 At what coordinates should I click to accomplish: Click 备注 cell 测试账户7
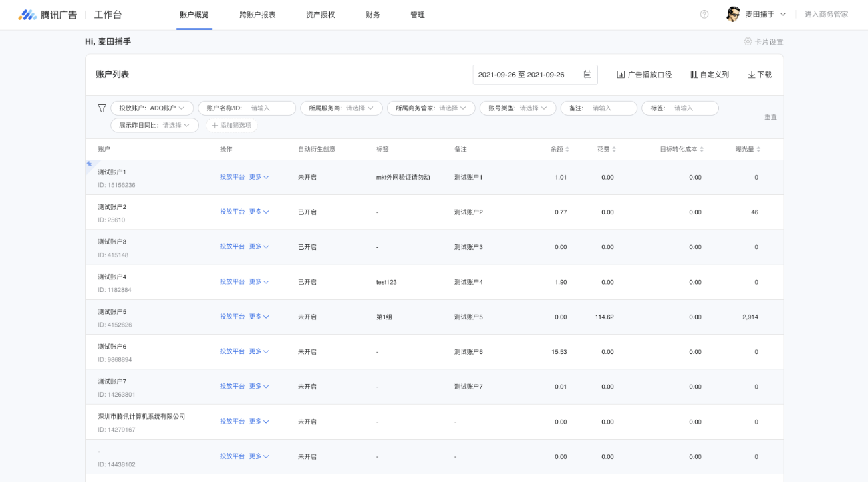coord(468,387)
